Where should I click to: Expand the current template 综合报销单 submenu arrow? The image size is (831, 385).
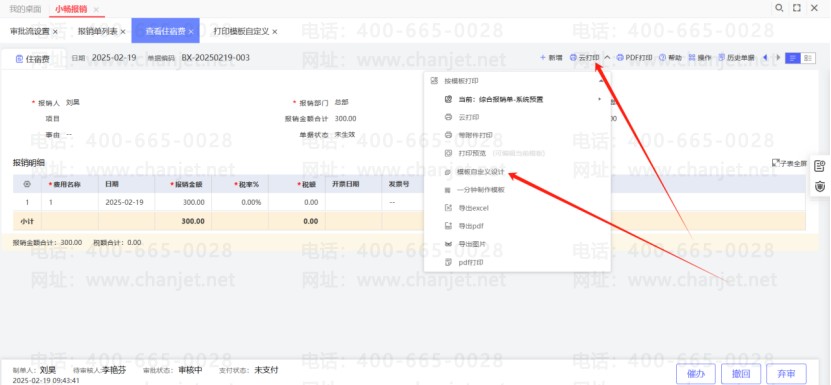coord(599,99)
